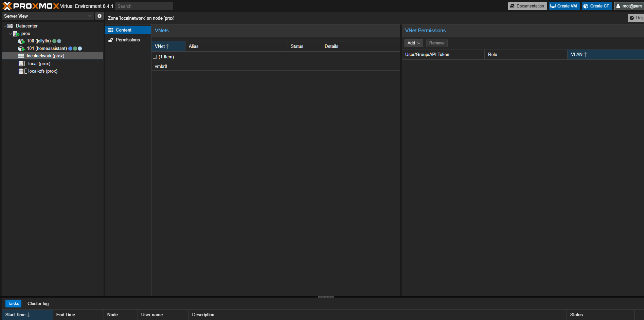This screenshot has width=644, height=320.
Task: Click the blue tag dot on homeassistant
Action: (x=70, y=49)
